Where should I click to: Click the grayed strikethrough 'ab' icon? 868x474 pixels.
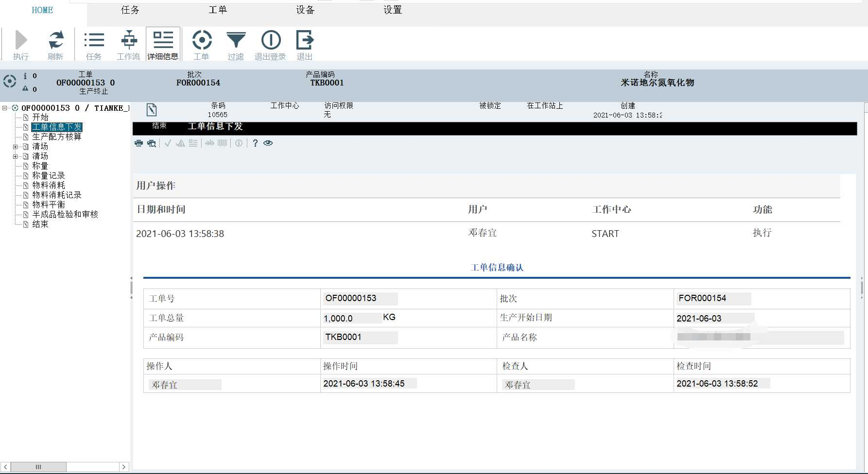209,143
